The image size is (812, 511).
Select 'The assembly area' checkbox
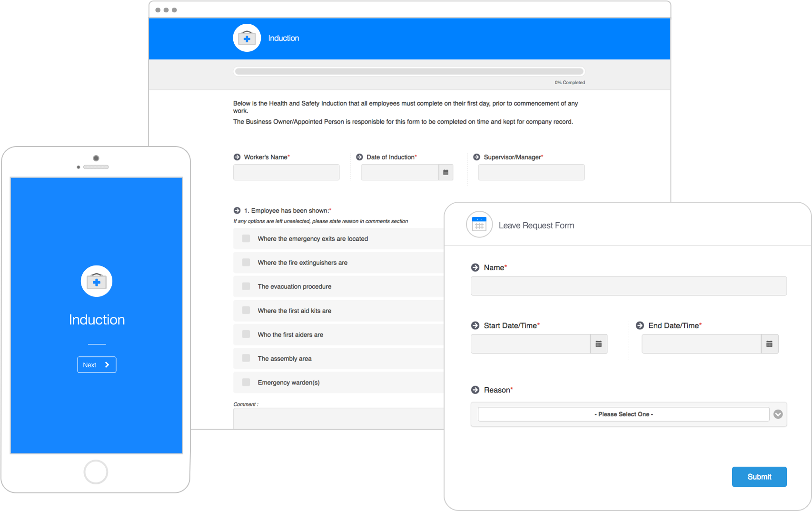click(246, 358)
